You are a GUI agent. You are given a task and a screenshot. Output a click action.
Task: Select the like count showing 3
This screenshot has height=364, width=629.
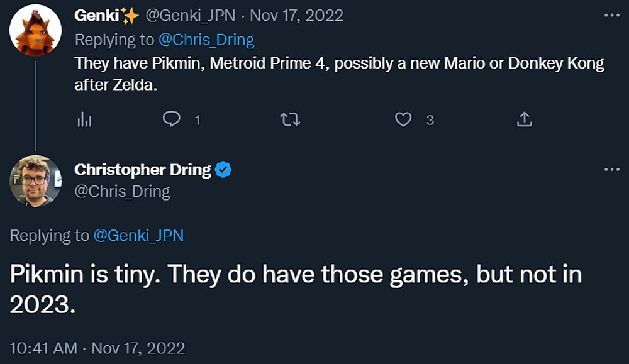(x=429, y=121)
